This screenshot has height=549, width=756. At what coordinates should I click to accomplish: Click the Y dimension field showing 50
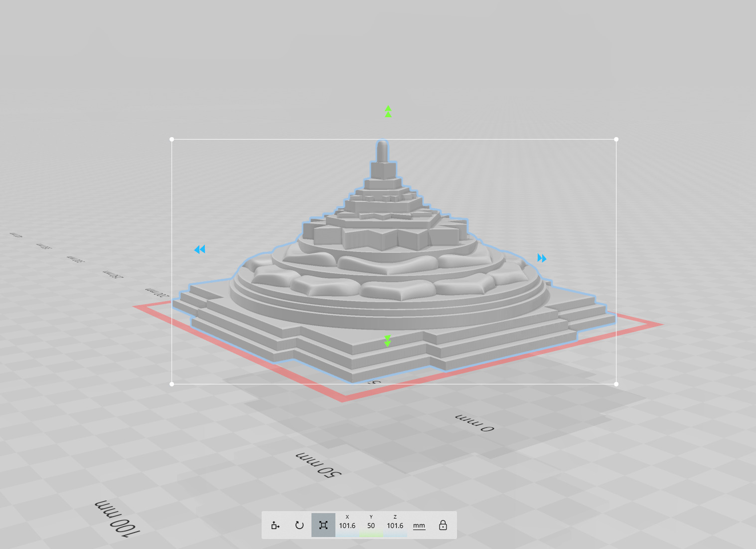(x=371, y=525)
